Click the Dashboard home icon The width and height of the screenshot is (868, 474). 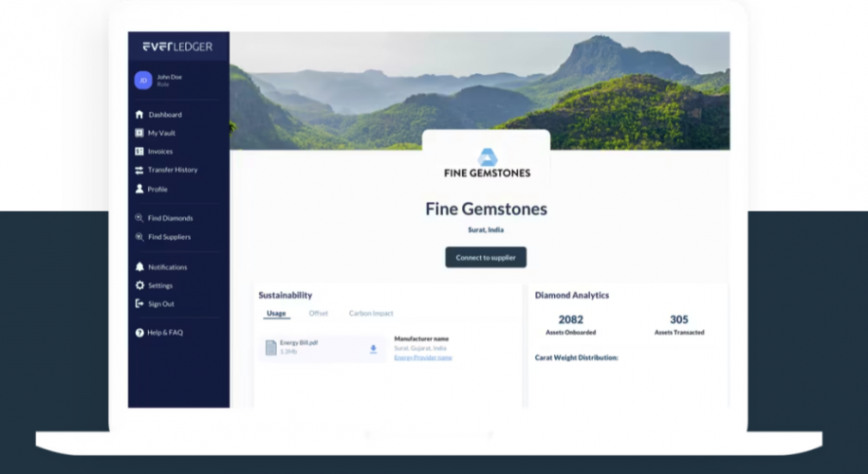pyautogui.click(x=139, y=115)
